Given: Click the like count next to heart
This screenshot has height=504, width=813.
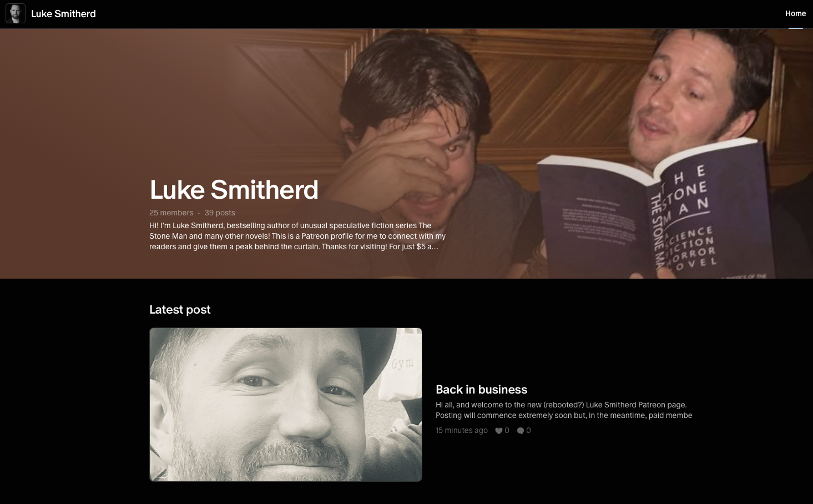Looking at the screenshot, I should point(507,430).
